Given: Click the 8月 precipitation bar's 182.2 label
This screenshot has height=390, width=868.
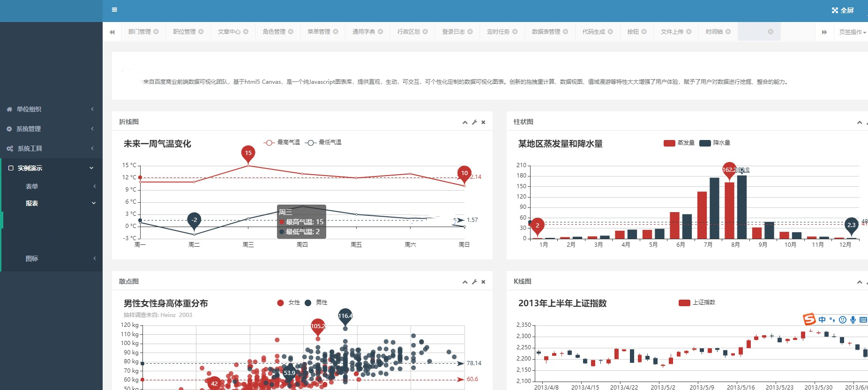Looking at the screenshot, I should (x=743, y=170).
